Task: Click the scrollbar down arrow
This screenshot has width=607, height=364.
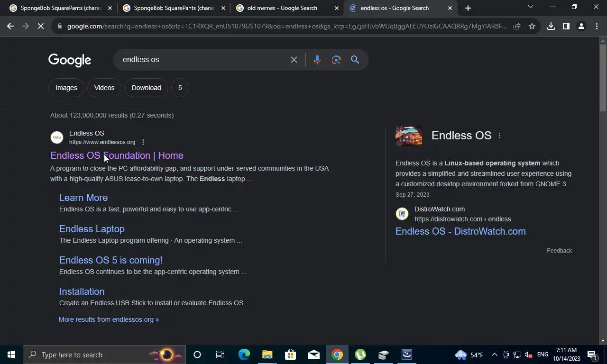Action: click(x=603, y=341)
